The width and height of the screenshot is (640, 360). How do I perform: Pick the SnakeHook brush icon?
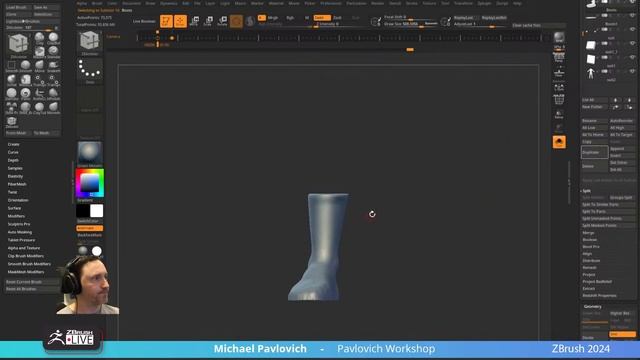(x=53, y=66)
